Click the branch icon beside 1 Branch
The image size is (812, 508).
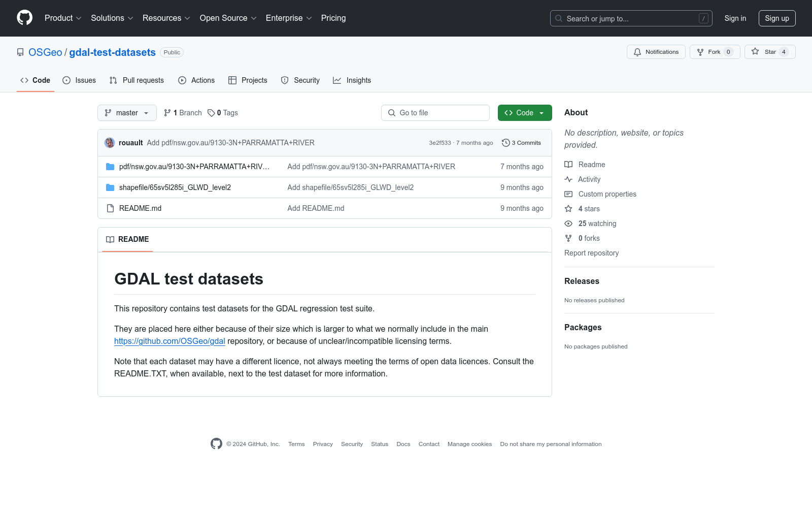tap(167, 113)
